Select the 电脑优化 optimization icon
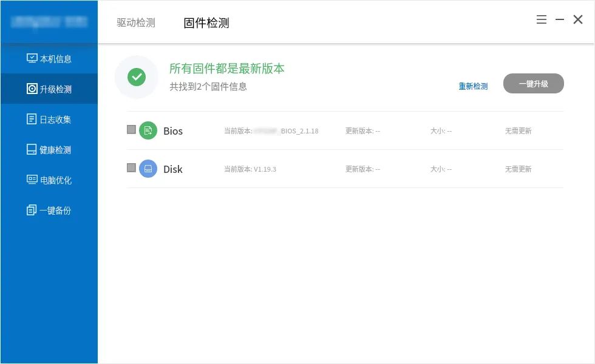This screenshot has width=595, height=364. (32, 180)
